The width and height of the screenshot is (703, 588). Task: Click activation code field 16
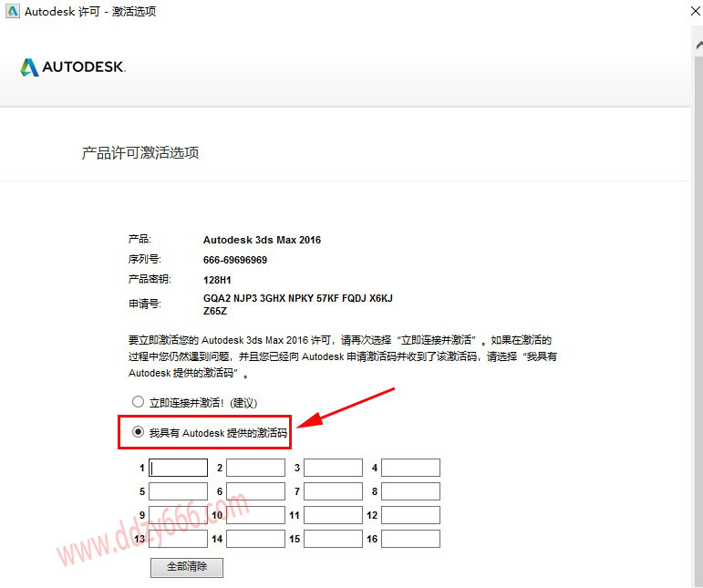pyautogui.click(x=410, y=539)
